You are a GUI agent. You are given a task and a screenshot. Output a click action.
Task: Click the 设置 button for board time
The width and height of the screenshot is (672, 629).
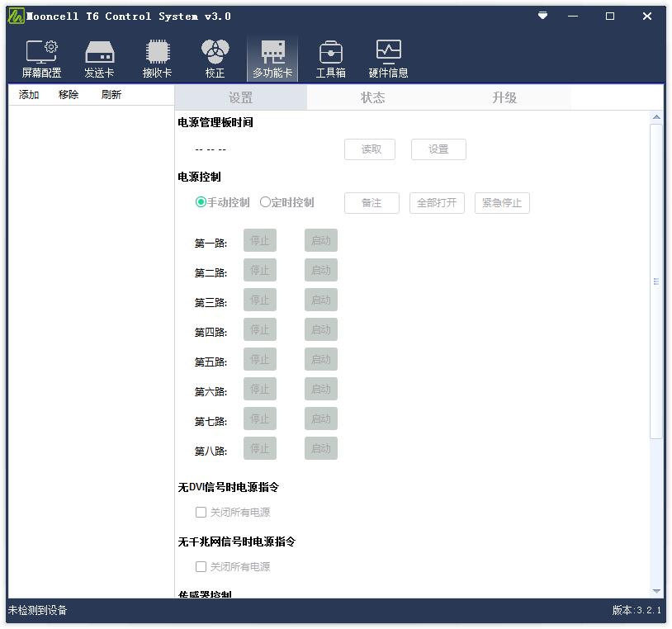(438, 149)
